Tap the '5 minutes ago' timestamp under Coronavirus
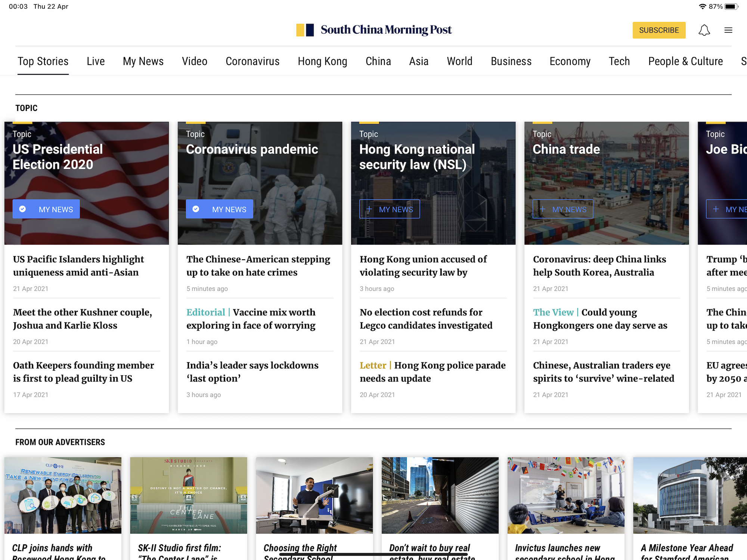Screen dimensions: 747x560 tap(207, 288)
